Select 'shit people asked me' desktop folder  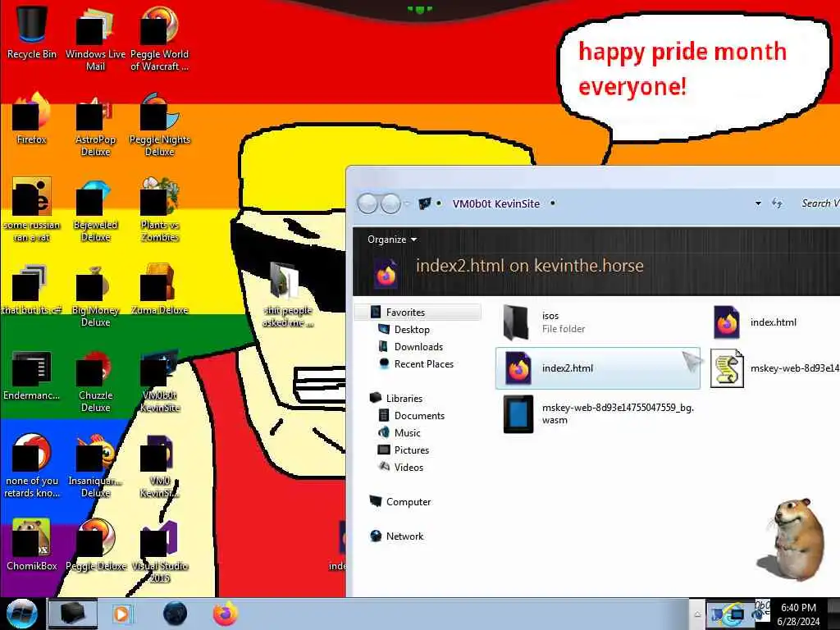tap(288, 294)
